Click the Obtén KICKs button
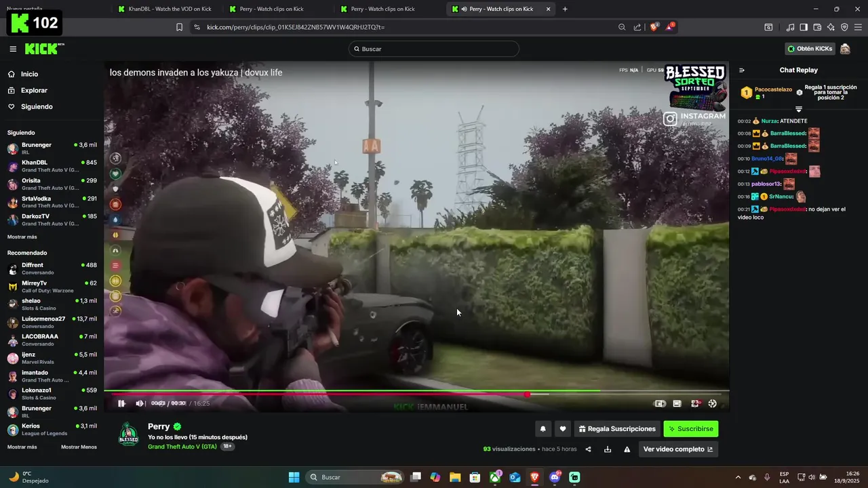868x488 pixels. 810,49
